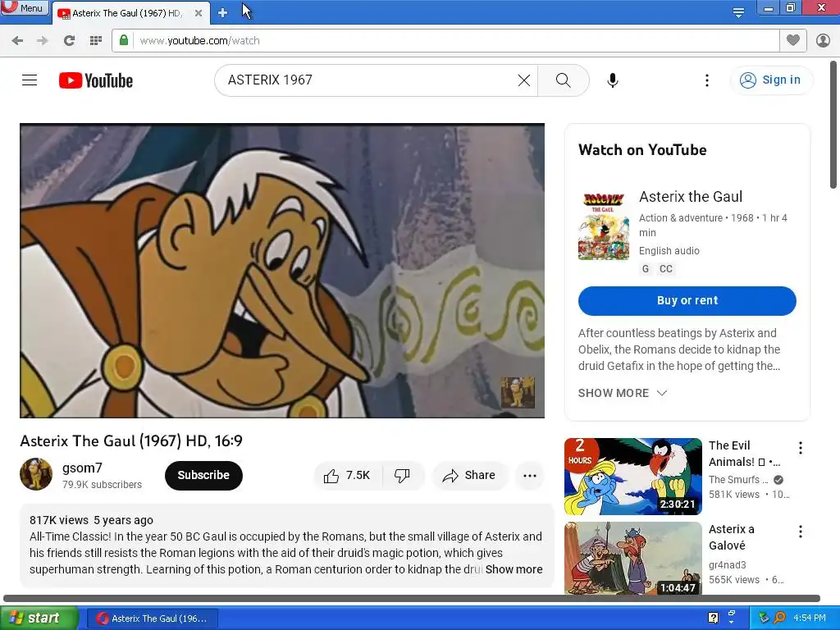
Task: Open The Evil Animals Smurfs video thumbnail
Action: click(632, 477)
